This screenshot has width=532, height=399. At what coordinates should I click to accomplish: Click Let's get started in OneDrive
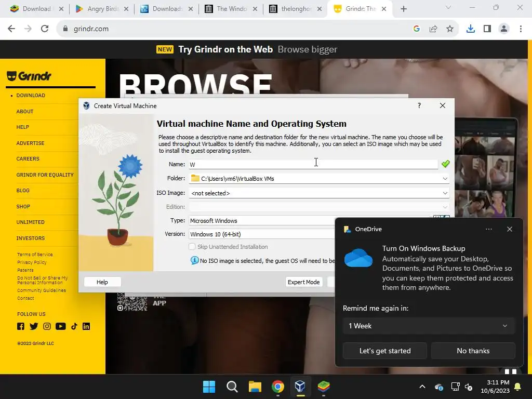point(385,351)
